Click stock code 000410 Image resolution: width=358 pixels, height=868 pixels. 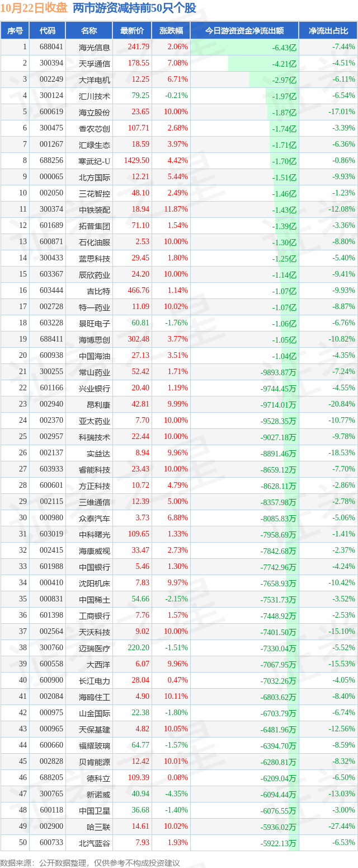pos(51,583)
